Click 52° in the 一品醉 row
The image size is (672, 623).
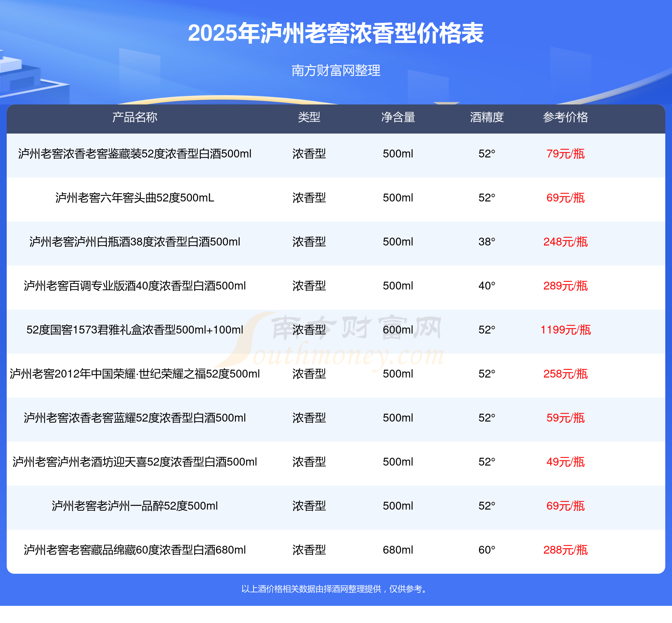click(x=487, y=506)
